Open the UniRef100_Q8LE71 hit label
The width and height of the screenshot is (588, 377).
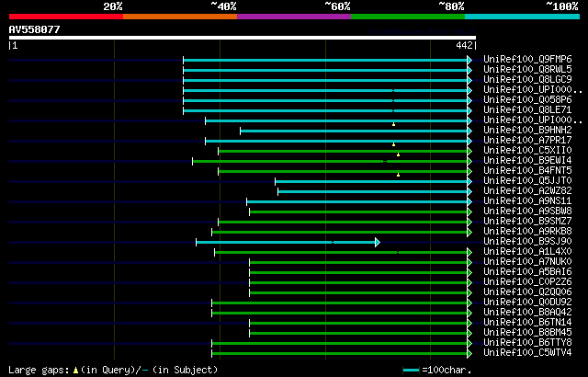pyautogui.click(x=527, y=110)
